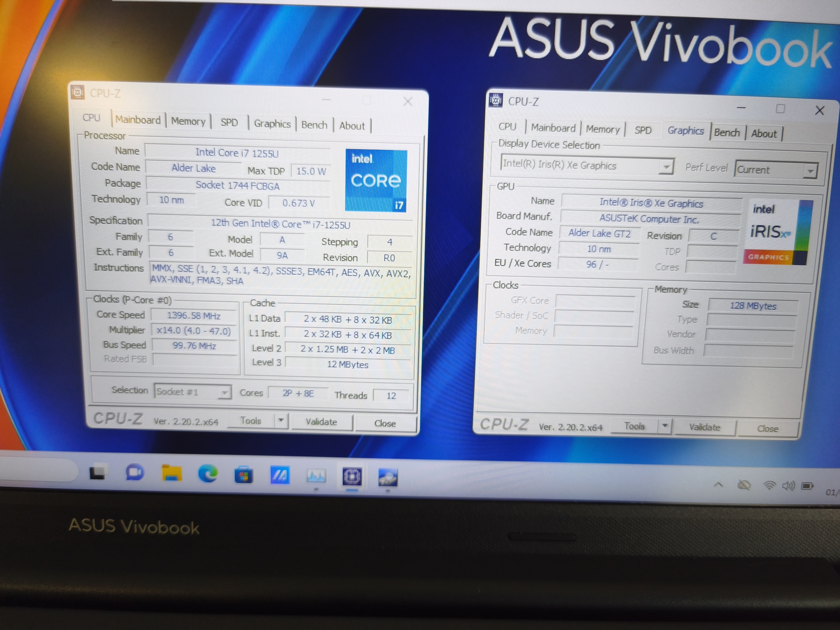Open the Memory tab in the left CPU-Z window
This screenshot has height=630, width=840.
coord(188,122)
